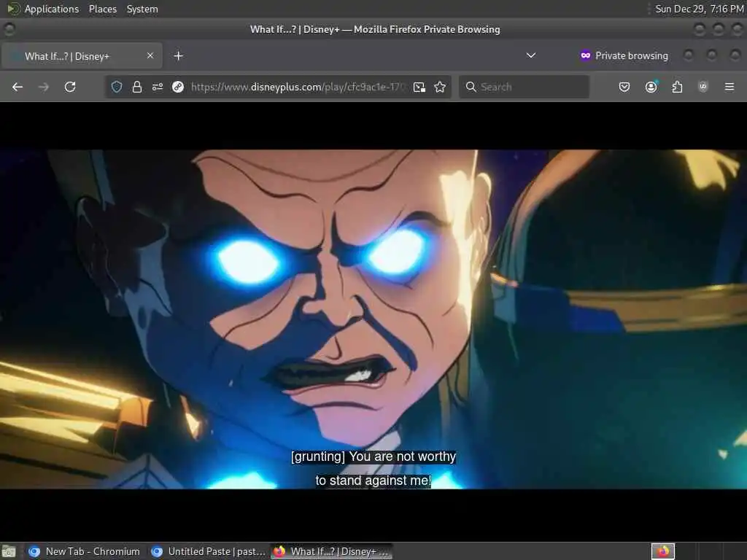Viewport: 747px width, 560px height.
Task: Click the Search input box
Action: tap(524, 87)
